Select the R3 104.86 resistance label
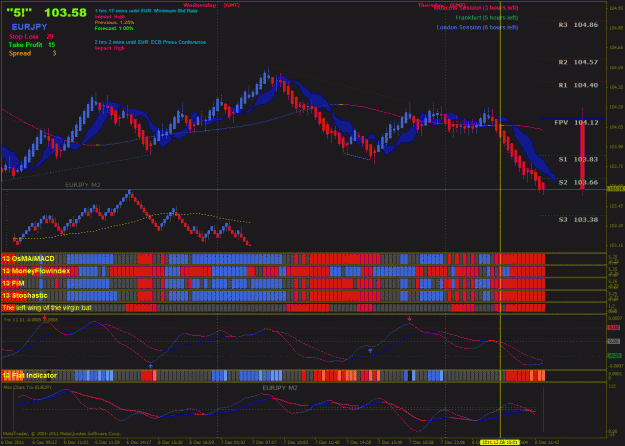The image size is (625, 446). (578, 25)
